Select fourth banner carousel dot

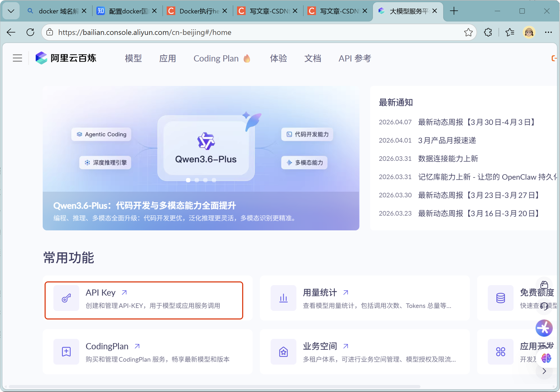pos(214,180)
